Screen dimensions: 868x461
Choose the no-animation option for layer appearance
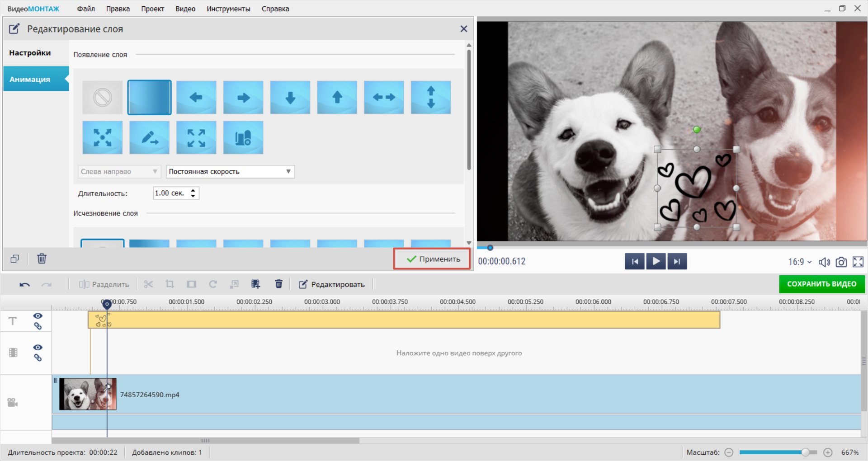(x=103, y=97)
